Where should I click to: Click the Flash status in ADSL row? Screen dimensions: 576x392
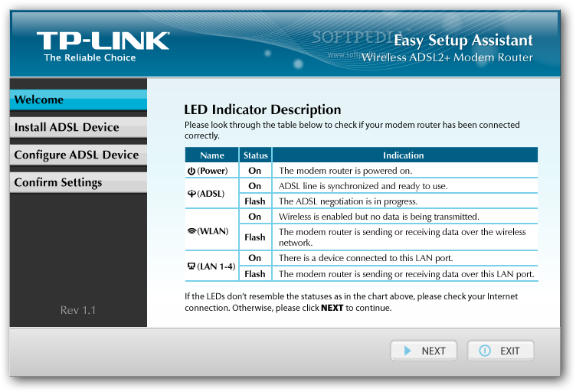tap(255, 201)
